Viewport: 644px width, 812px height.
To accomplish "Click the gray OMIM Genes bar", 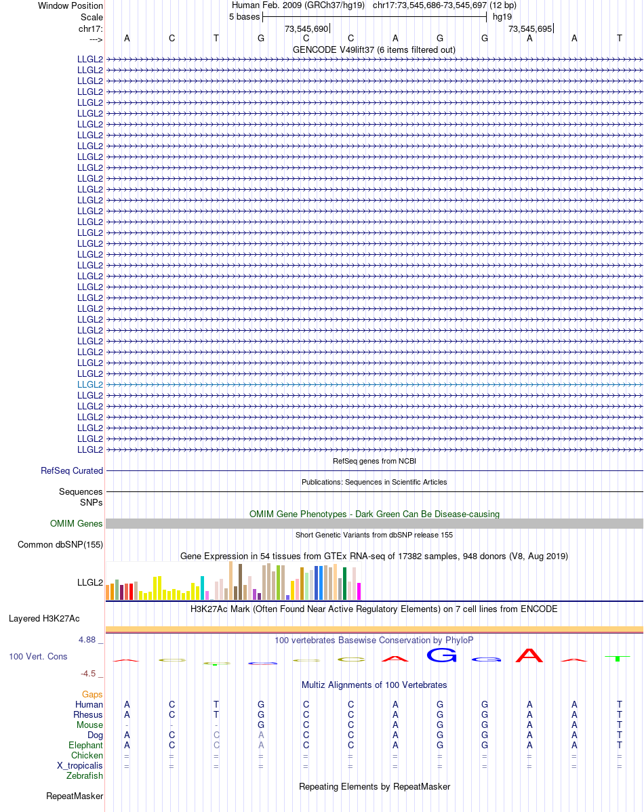I will [374, 524].
